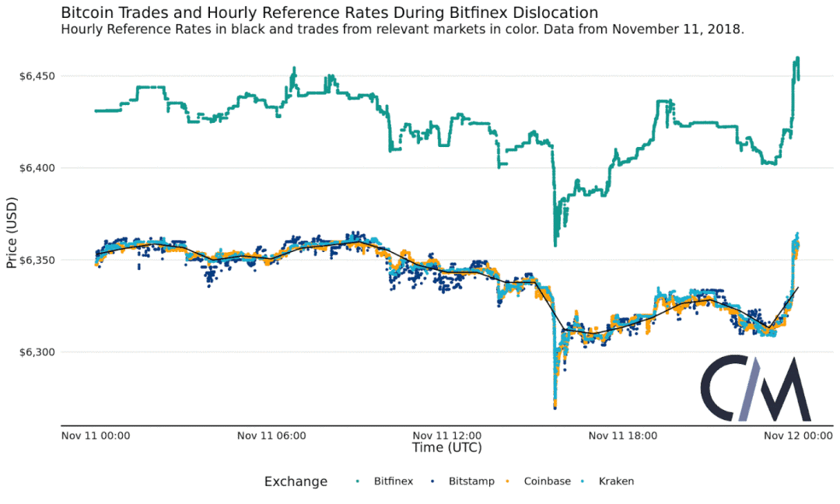Click the Nov 11 18:00 tick label
840x504 pixels.
(x=623, y=436)
